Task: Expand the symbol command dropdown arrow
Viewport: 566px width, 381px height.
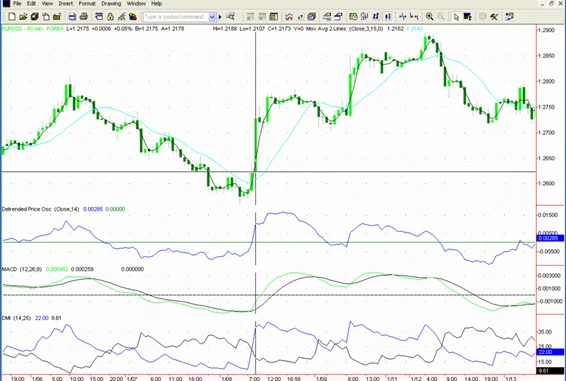Action: (212, 17)
